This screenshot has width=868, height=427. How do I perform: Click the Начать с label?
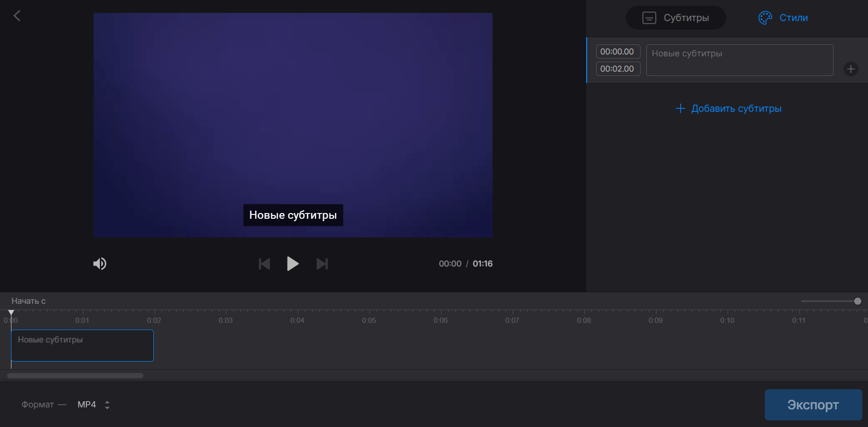coord(29,301)
